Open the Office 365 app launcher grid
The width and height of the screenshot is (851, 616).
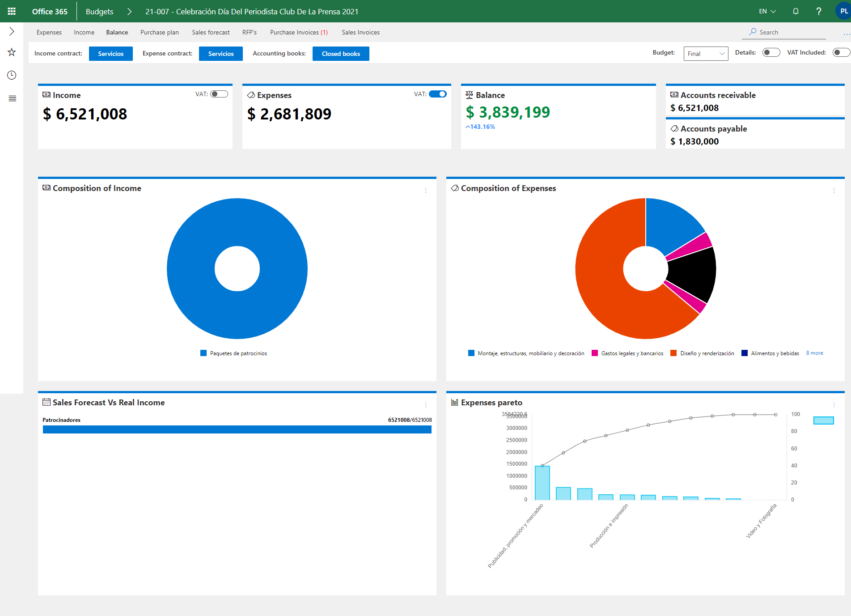12,11
